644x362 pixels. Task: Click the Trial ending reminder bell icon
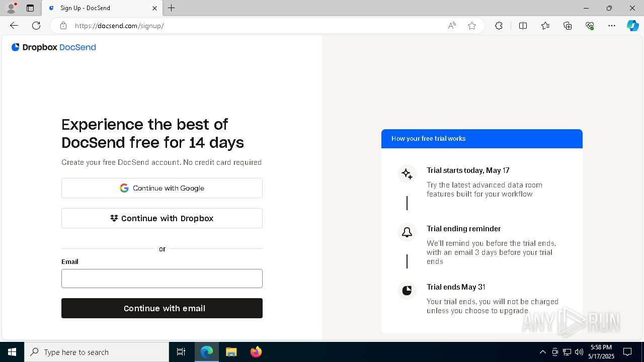pyautogui.click(x=407, y=232)
